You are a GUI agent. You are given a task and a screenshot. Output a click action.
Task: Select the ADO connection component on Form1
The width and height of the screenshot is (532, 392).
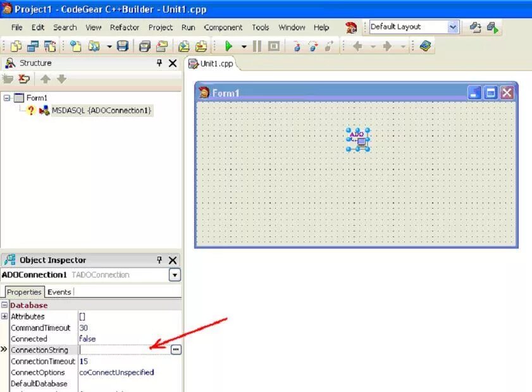358,139
